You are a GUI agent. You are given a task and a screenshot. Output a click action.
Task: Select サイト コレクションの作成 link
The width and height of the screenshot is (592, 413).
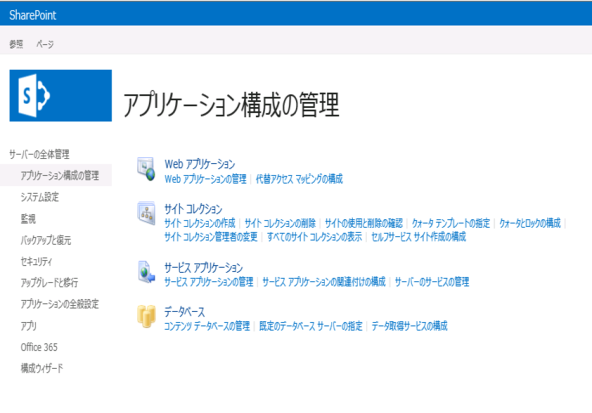(200, 223)
